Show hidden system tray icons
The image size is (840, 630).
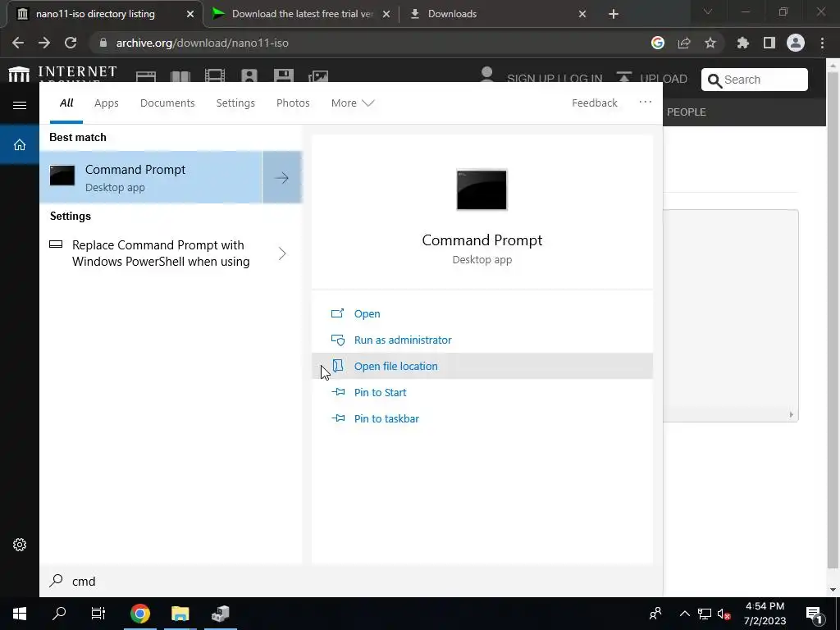click(685, 614)
